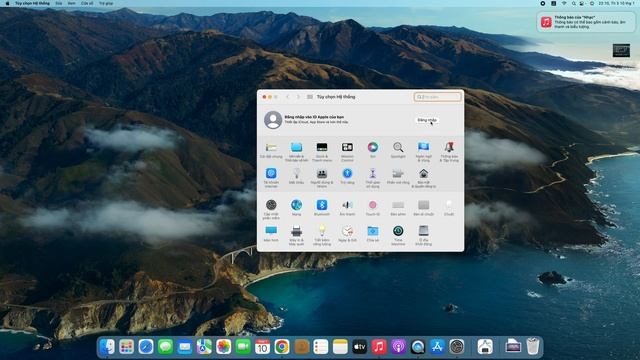Open the lightbulb pane beside Internet Accounts

(x=296, y=173)
